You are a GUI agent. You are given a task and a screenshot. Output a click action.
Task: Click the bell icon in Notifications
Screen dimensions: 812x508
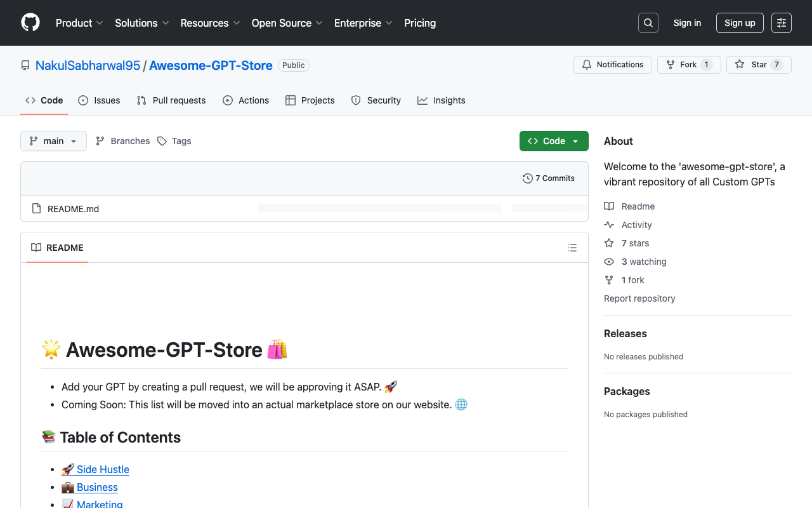587,65
